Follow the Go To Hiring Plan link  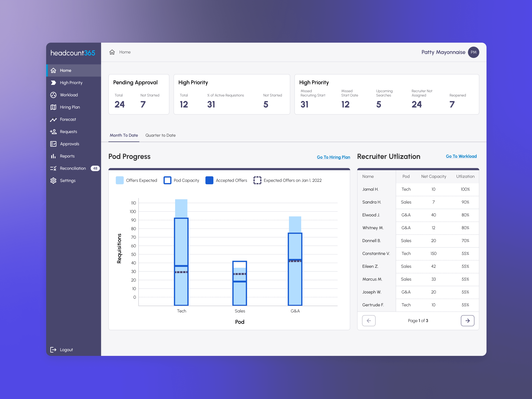(333, 157)
